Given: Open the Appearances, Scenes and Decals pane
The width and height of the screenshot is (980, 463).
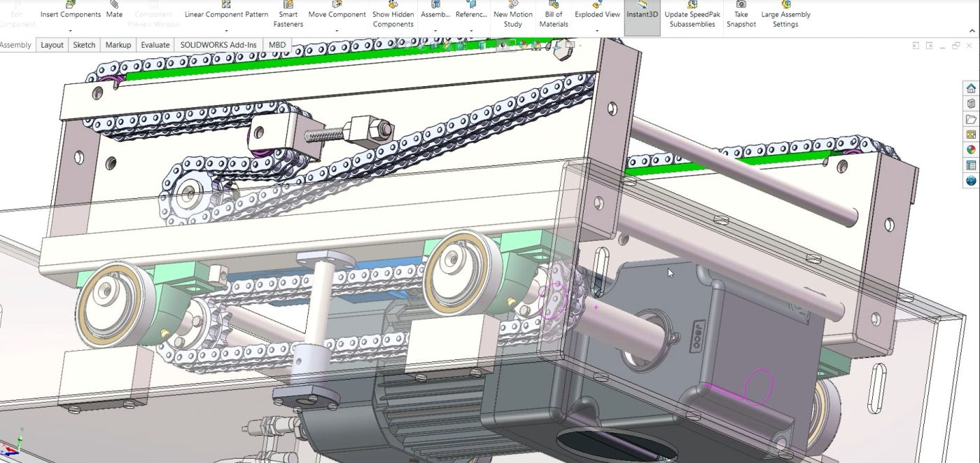Looking at the screenshot, I should [x=970, y=149].
